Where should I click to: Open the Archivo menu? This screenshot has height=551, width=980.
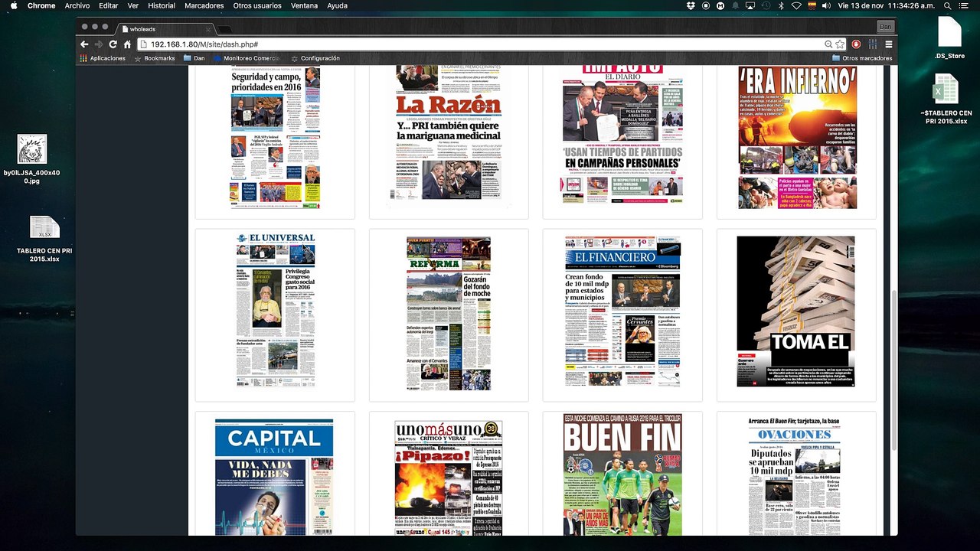77,5
